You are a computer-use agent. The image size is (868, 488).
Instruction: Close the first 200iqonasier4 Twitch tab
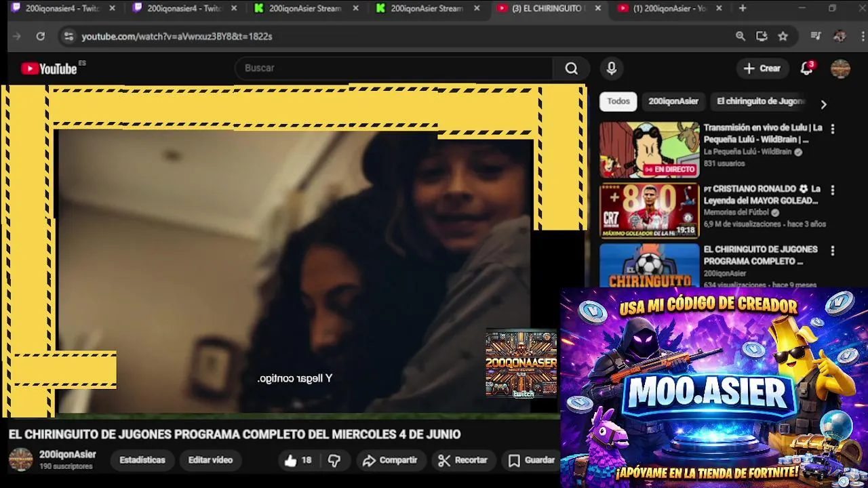(x=113, y=8)
